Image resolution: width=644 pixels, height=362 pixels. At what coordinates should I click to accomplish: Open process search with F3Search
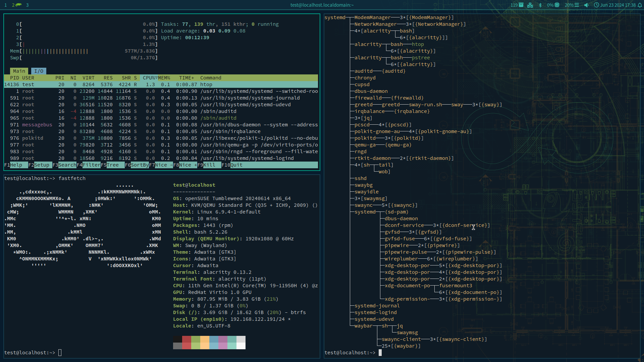[x=65, y=165]
